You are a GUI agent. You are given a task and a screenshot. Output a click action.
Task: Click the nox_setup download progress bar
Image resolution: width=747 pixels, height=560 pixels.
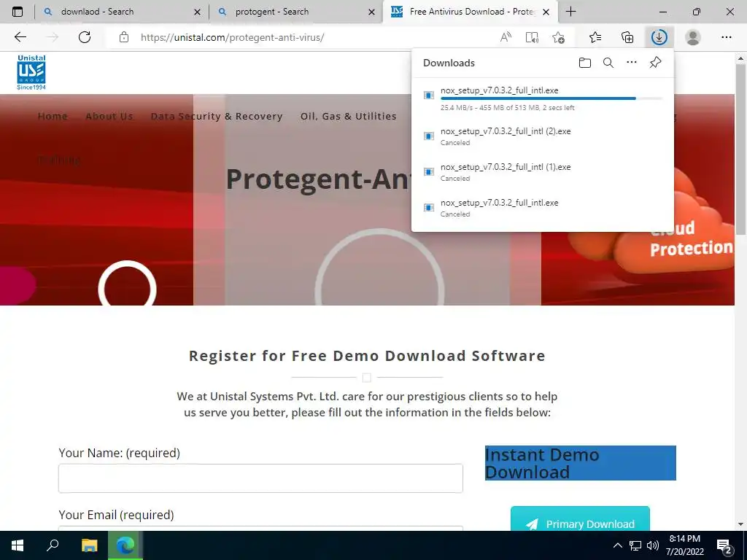point(551,98)
